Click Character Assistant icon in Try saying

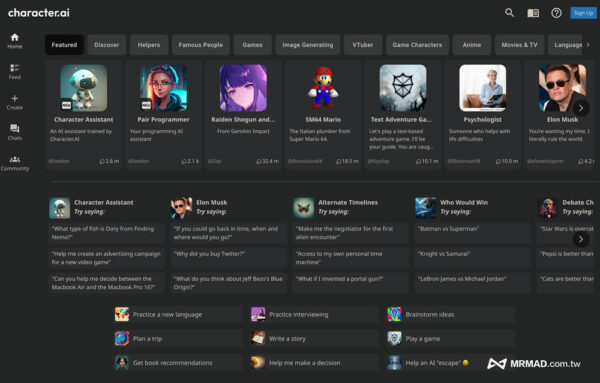[x=60, y=208]
